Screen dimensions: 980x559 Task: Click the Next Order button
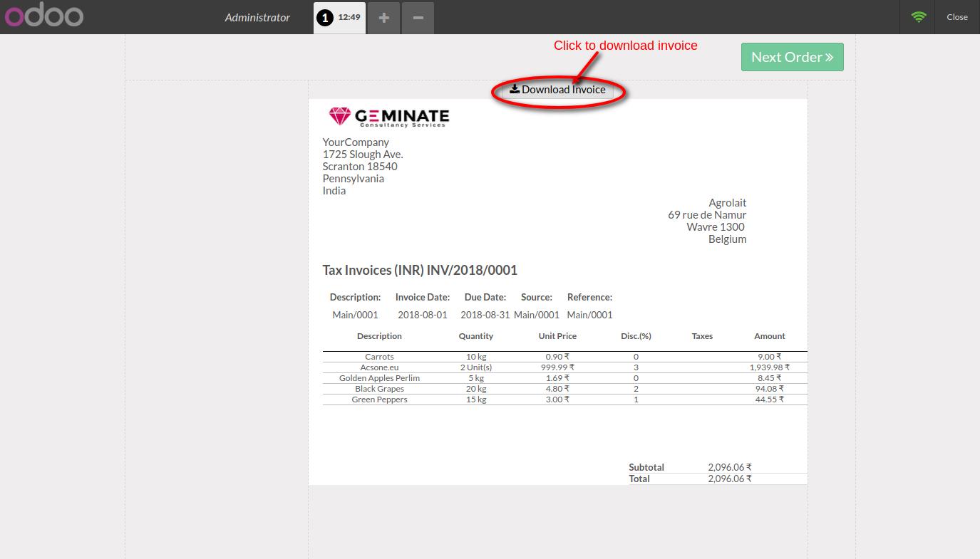tap(792, 56)
